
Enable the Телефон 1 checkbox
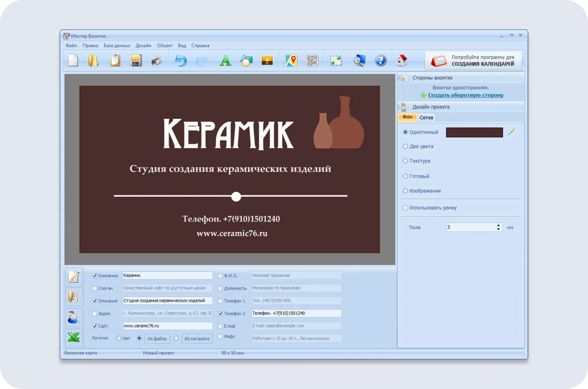coord(220,301)
